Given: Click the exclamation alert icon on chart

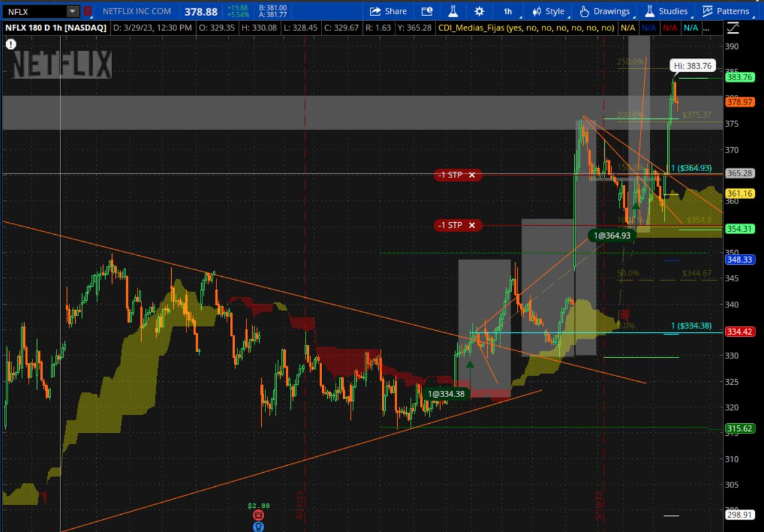Looking at the screenshot, I should tap(11, 44).
